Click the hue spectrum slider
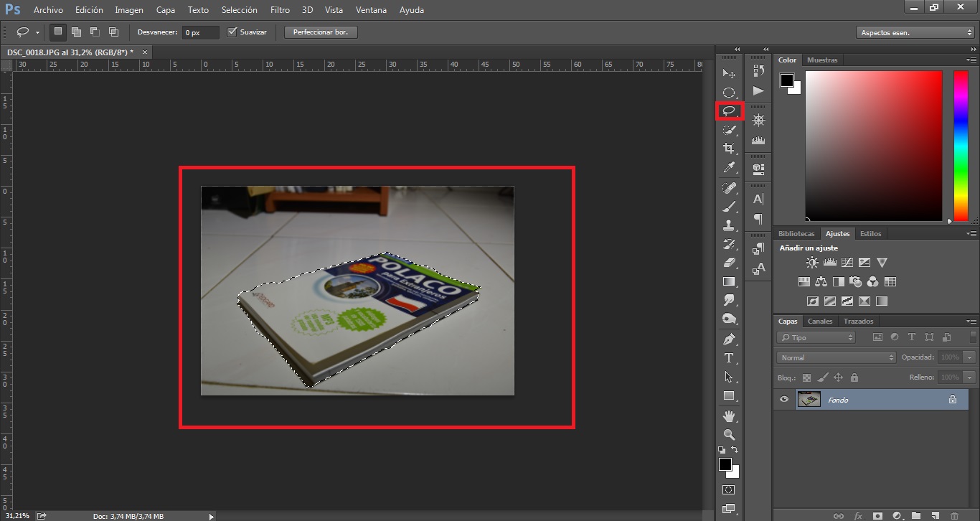The width and height of the screenshot is (980, 521). coord(961,146)
